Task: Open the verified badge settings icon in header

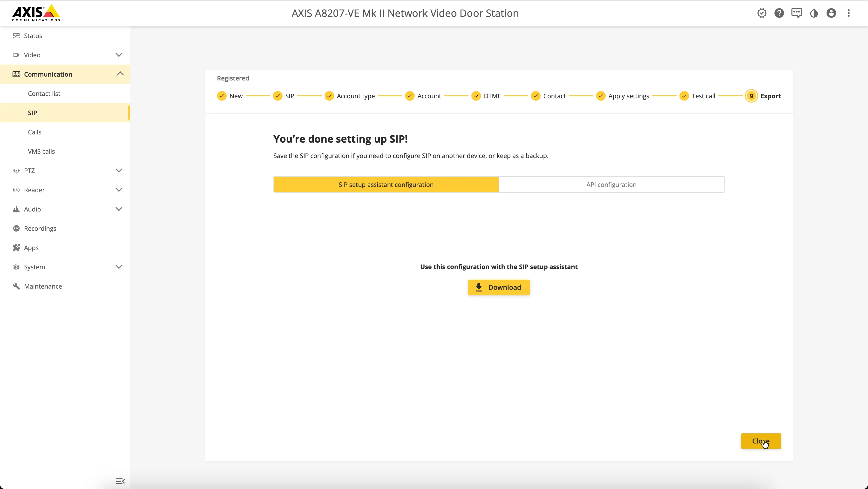Action: point(762,13)
